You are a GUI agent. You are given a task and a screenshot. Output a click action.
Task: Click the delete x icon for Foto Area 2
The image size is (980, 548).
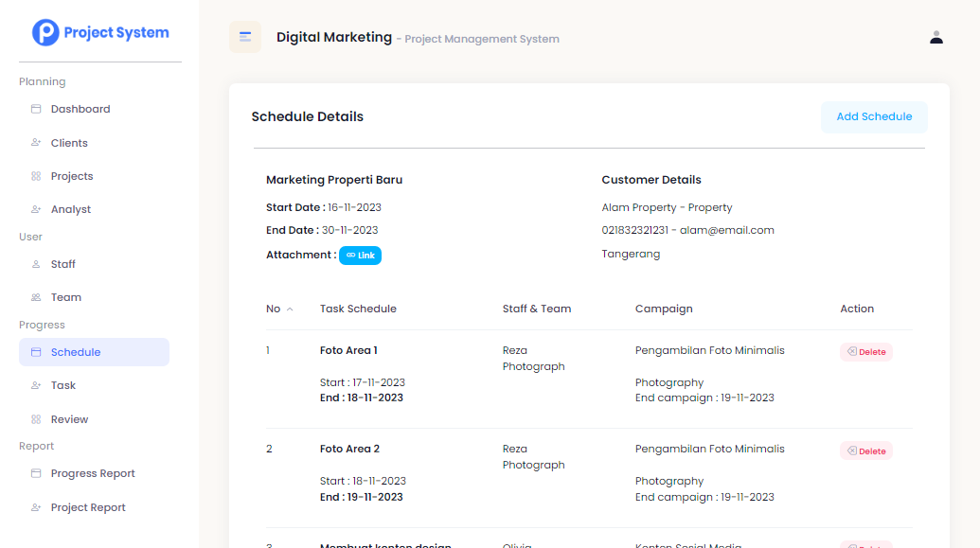click(852, 451)
